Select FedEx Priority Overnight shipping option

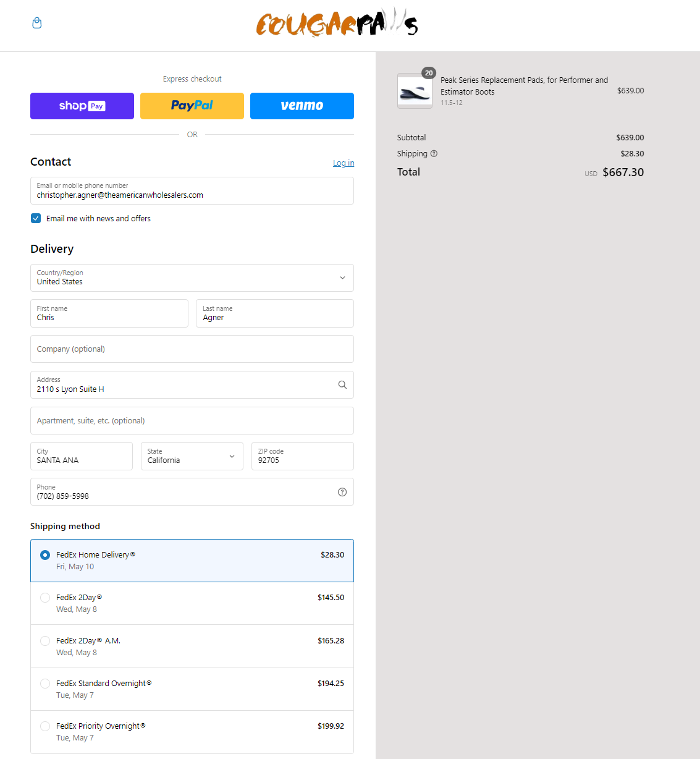point(192,732)
